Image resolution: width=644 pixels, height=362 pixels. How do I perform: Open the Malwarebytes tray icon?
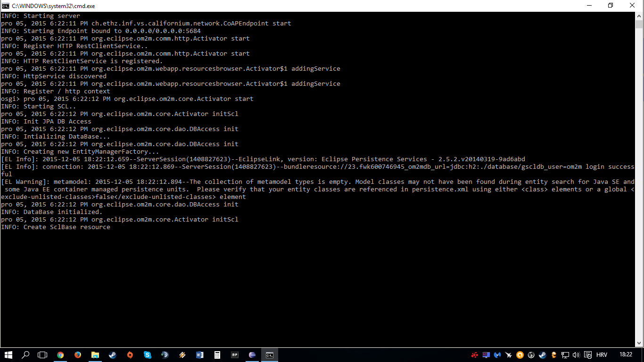(x=497, y=355)
